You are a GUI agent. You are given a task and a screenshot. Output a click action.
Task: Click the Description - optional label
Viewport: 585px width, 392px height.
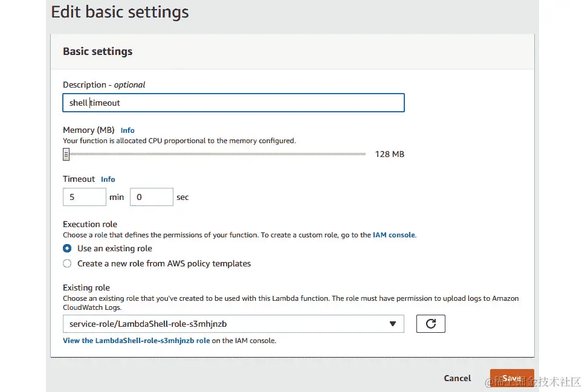pyautogui.click(x=104, y=85)
